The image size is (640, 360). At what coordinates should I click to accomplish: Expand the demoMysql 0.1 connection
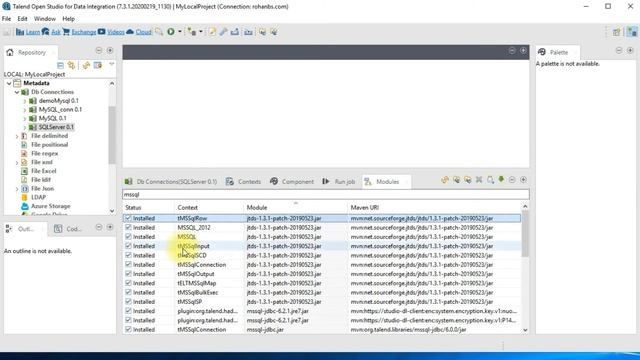click(24, 101)
